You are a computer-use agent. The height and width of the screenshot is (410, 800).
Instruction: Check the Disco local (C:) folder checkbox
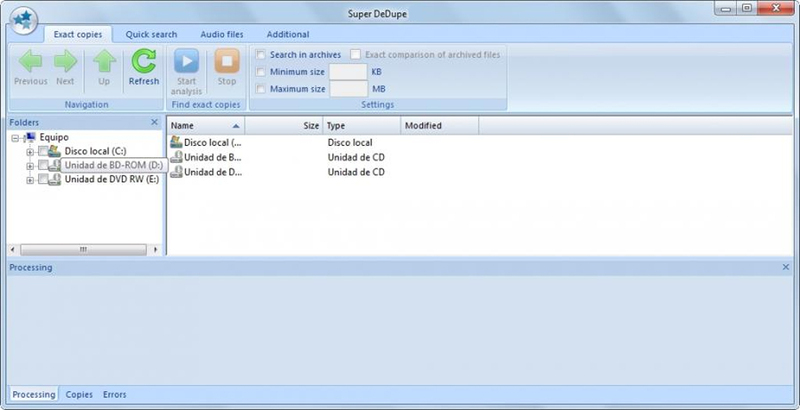(43, 151)
